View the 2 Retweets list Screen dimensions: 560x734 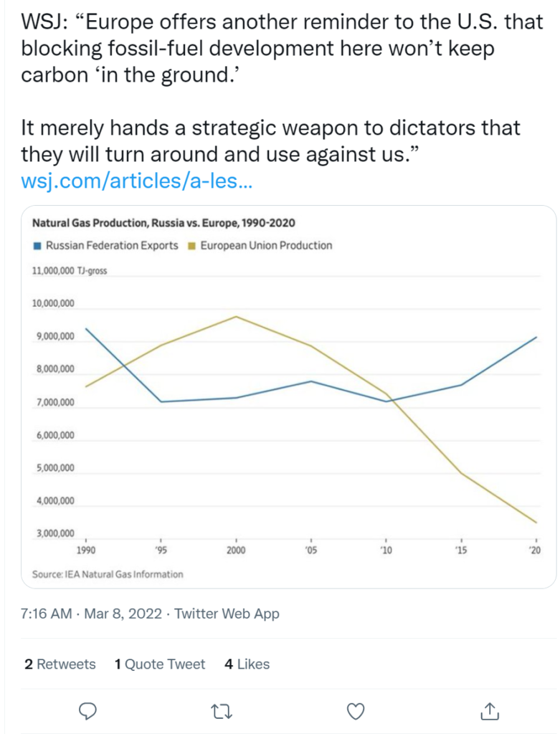click(60, 664)
